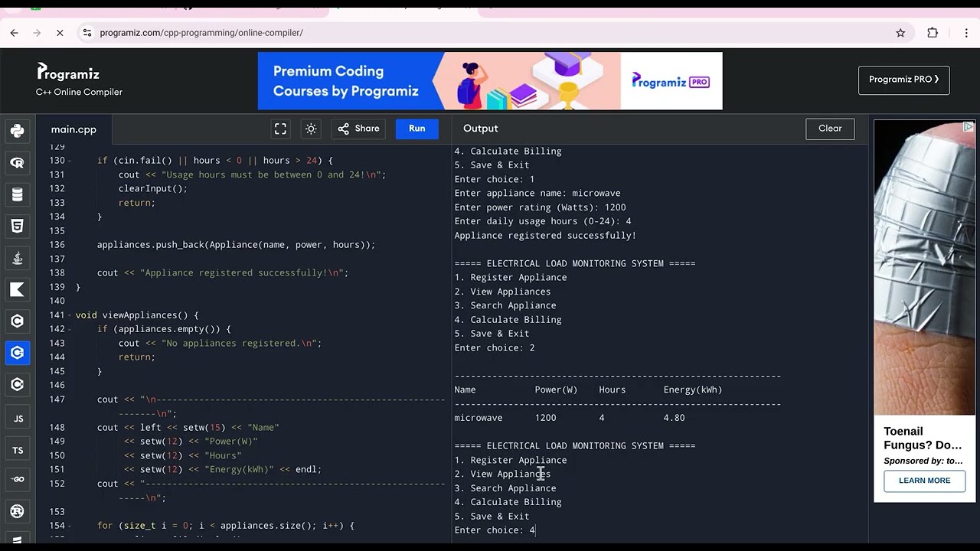
Task: Click LEARN MORE on the toenail ad
Action: click(925, 481)
